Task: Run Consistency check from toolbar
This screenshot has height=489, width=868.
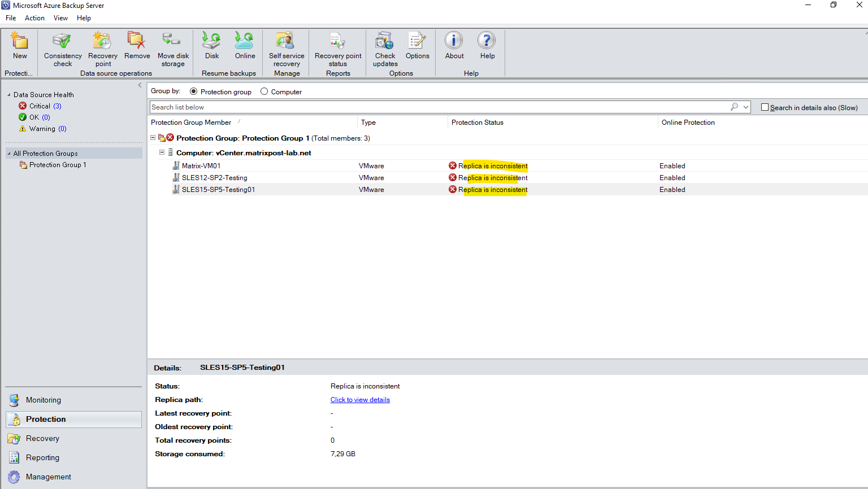Action: pyautogui.click(x=62, y=41)
